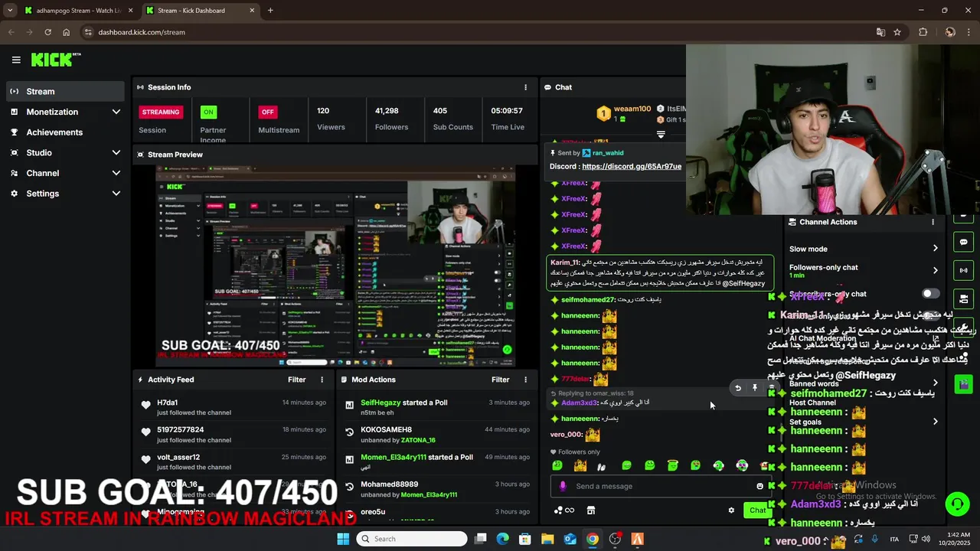Open emoji picker in message box
980x551 pixels.
point(759,486)
